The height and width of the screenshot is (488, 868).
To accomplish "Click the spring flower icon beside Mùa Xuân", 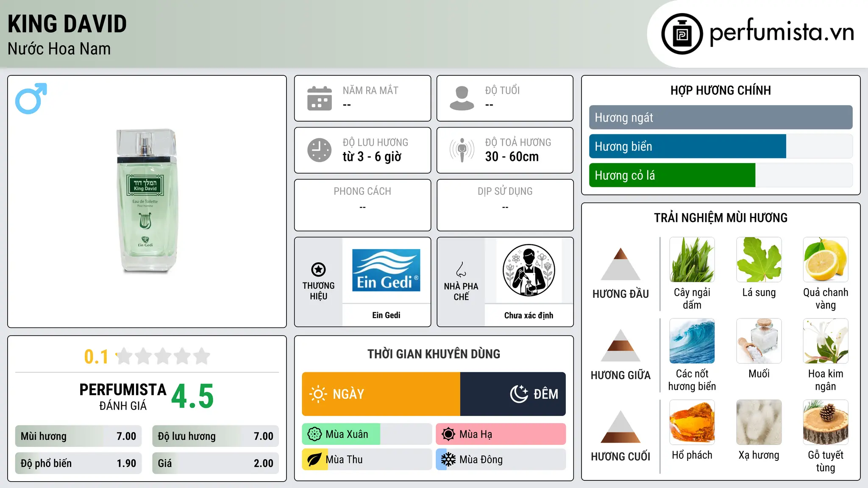I will click(x=314, y=434).
